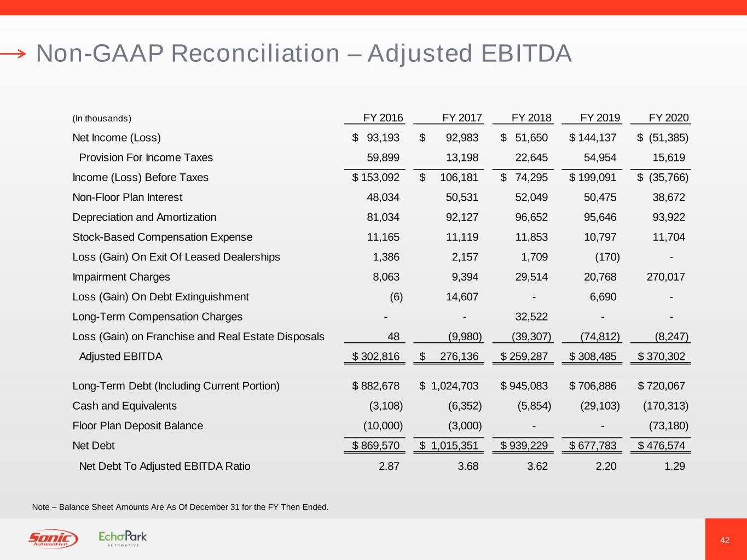The image size is (747, 560).
Task: Select the Net Debt To Adjusted EBITDA Ratio label
Action: [164, 466]
